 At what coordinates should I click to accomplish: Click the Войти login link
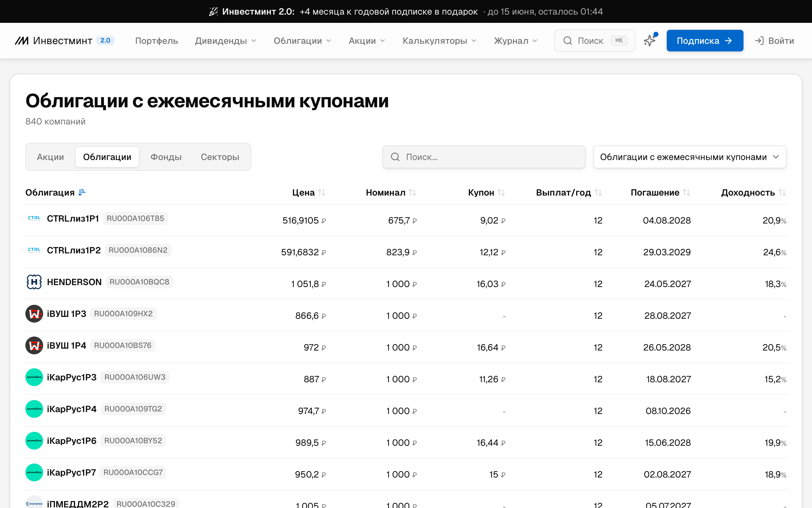(775, 41)
